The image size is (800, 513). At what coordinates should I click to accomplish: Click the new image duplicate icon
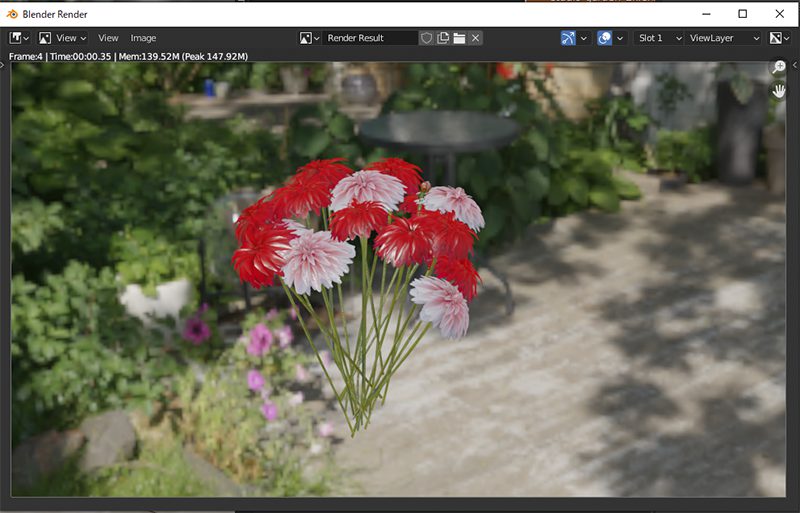click(x=443, y=38)
